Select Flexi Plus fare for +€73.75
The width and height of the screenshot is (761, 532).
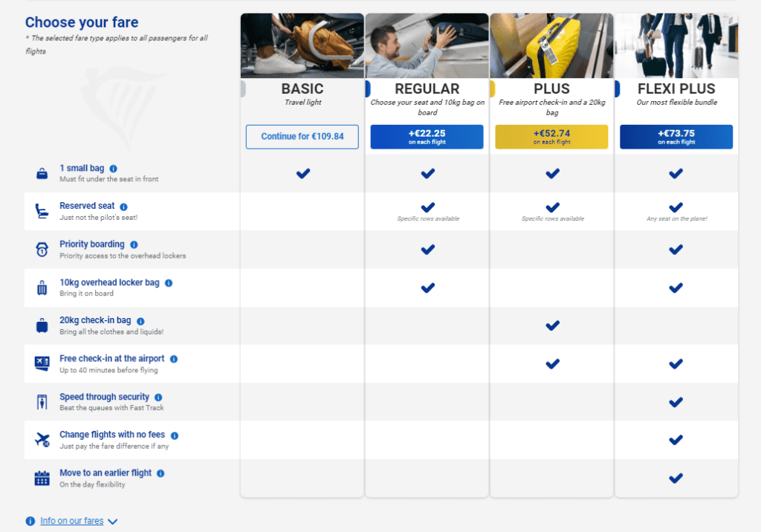676,137
